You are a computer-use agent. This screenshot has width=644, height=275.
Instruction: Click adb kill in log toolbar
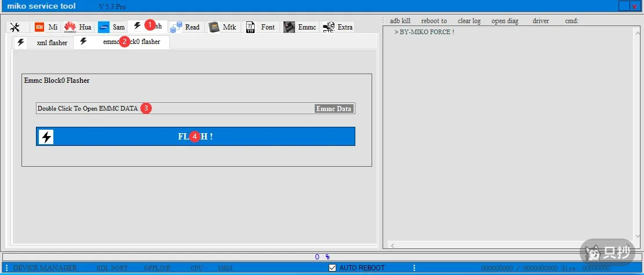[x=400, y=21]
